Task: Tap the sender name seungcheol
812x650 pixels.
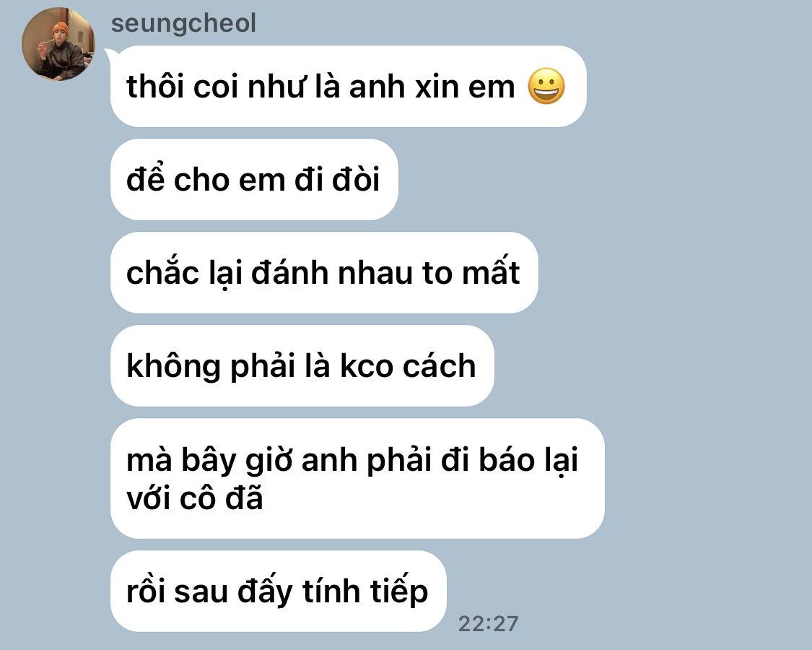Action: 183,23
